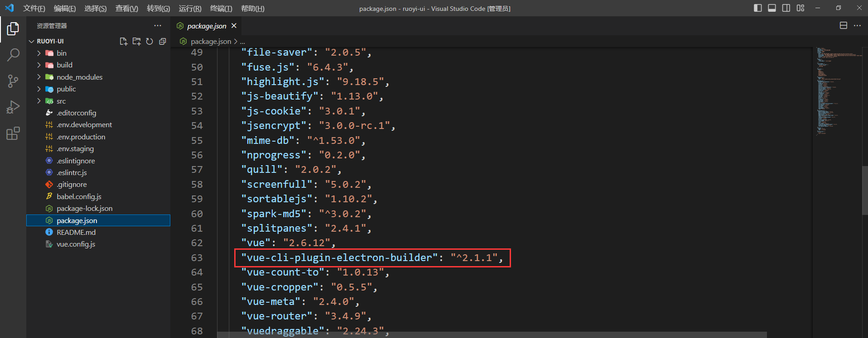Split the editor with the layout icon
Viewport: 868px width, 338px height.
tap(843, 26)
